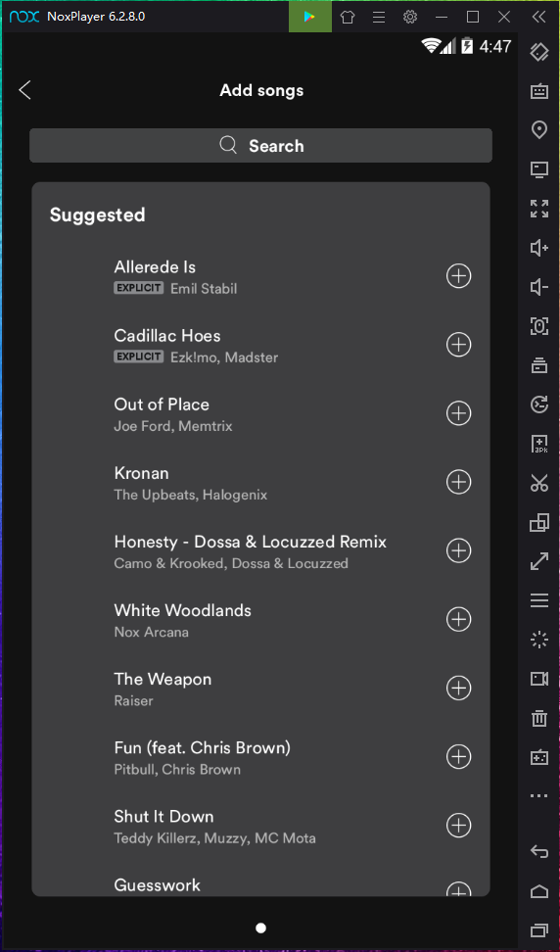Select Out of Place song row
This screenshot has height=952, width=560.
tap(260, 414)
